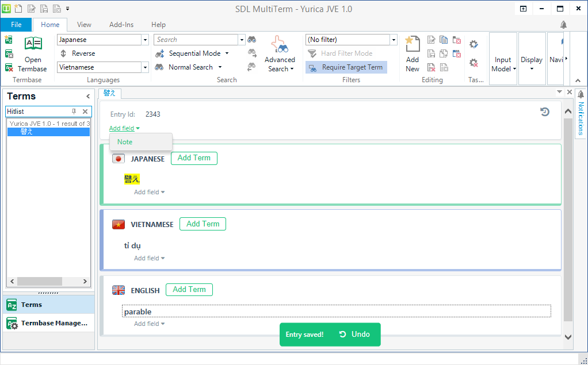Switch to the Add-Ins ribbon tab
This screenshot has width=588, height=365.
coord(121,25)
